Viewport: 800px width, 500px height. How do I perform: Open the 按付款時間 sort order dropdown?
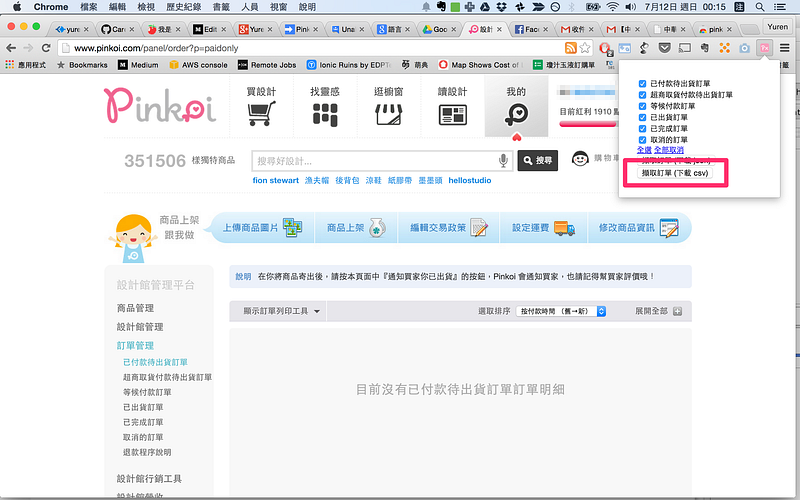[x=562, y=311]
